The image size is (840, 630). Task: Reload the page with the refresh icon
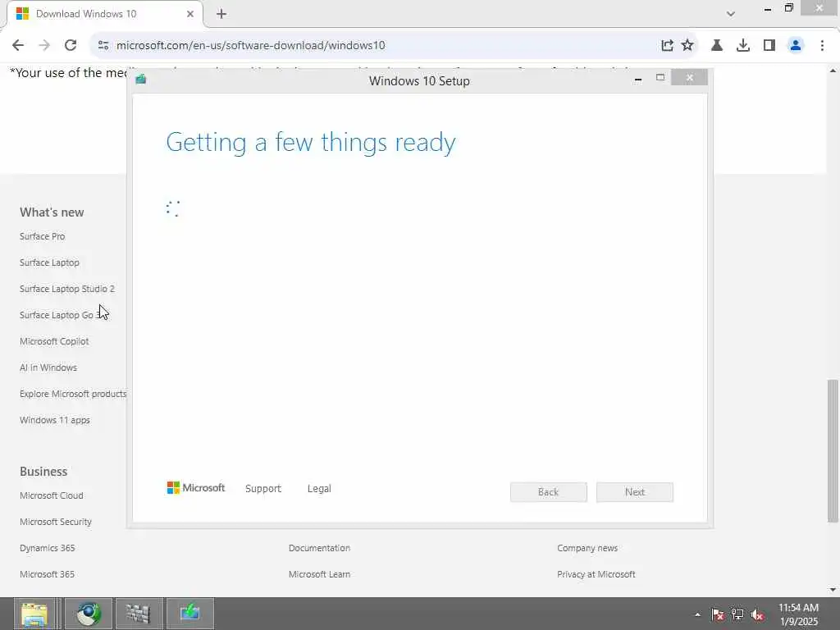point(71,46)
